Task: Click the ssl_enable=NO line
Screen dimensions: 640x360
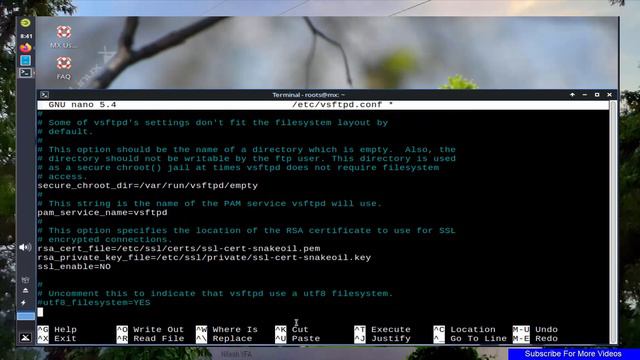Action: pos(74,267)
